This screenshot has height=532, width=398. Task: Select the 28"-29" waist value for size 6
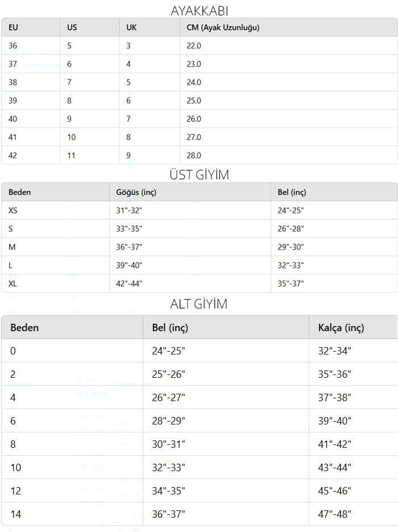click(168, 420)
